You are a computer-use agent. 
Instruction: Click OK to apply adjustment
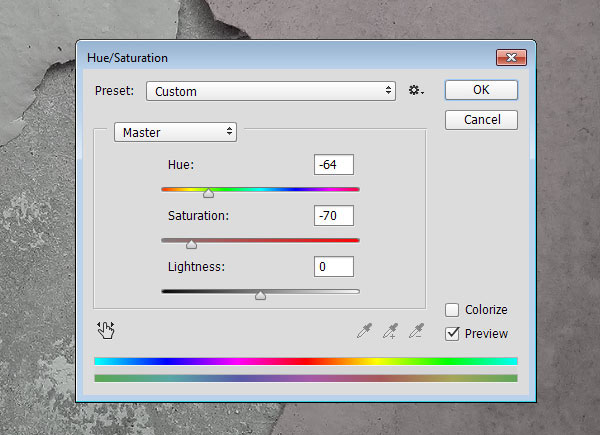click(481, 90)
